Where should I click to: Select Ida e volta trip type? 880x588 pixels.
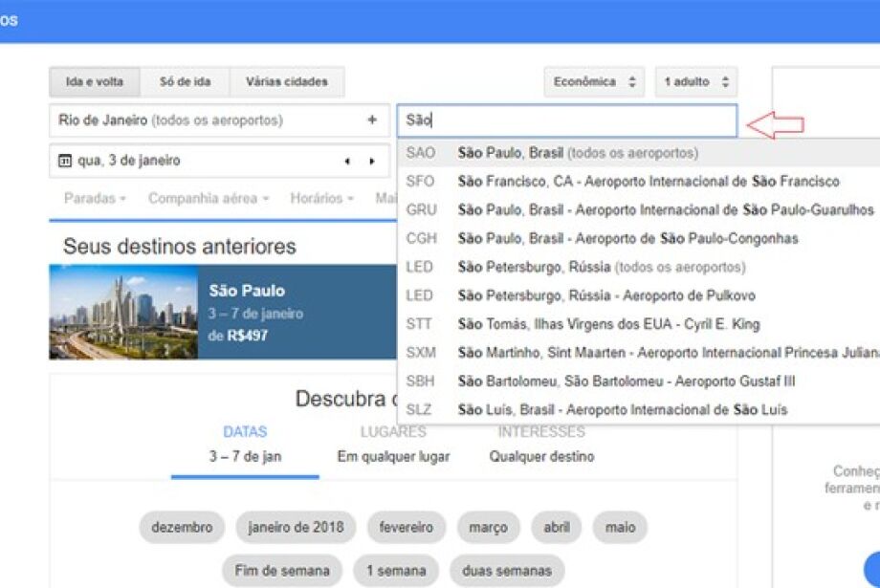[x=94, y=82]
